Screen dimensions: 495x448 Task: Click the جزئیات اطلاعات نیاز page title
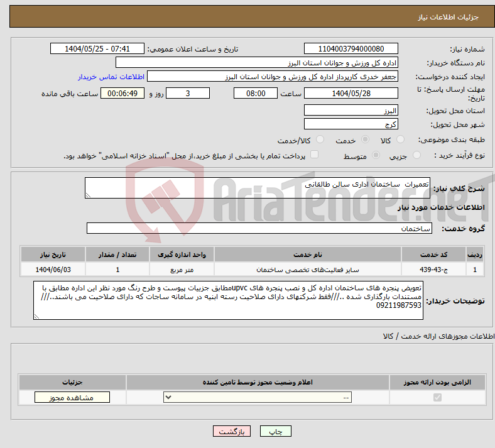click(x=448, y=17)
